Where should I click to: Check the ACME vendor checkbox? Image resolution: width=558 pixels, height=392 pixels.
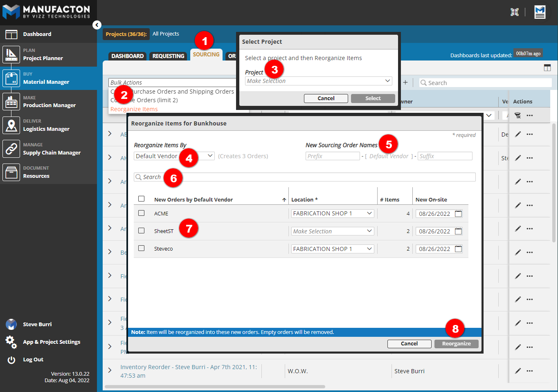pos(142,213)
